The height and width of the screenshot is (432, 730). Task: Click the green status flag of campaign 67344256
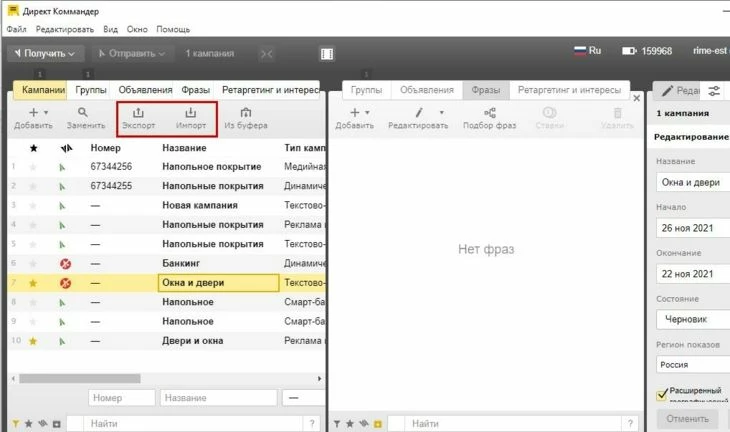click(62, 167)
